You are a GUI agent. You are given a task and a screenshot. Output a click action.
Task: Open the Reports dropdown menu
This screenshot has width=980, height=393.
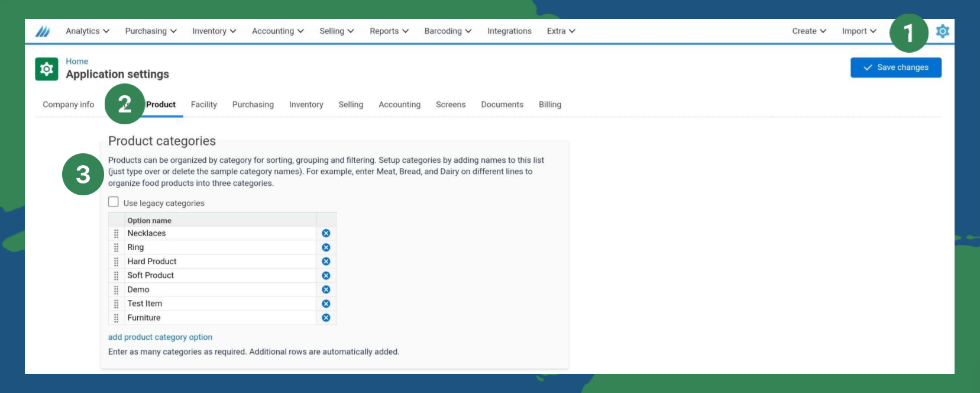click(x=389, y=31)
